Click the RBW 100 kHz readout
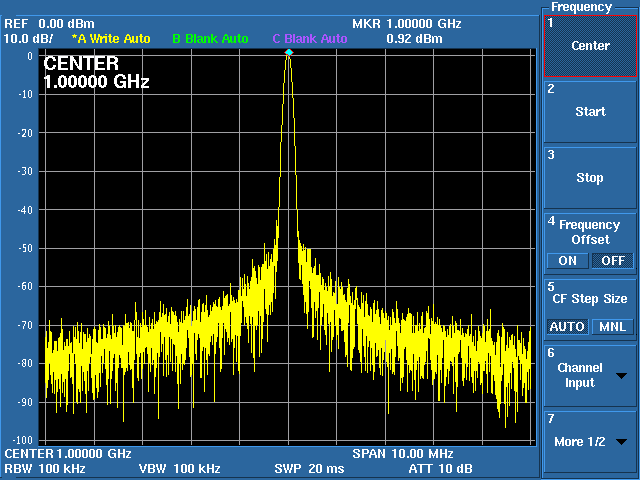Viewport: 640px width, 480px height. pyautogui.click(x=45, y=469)
